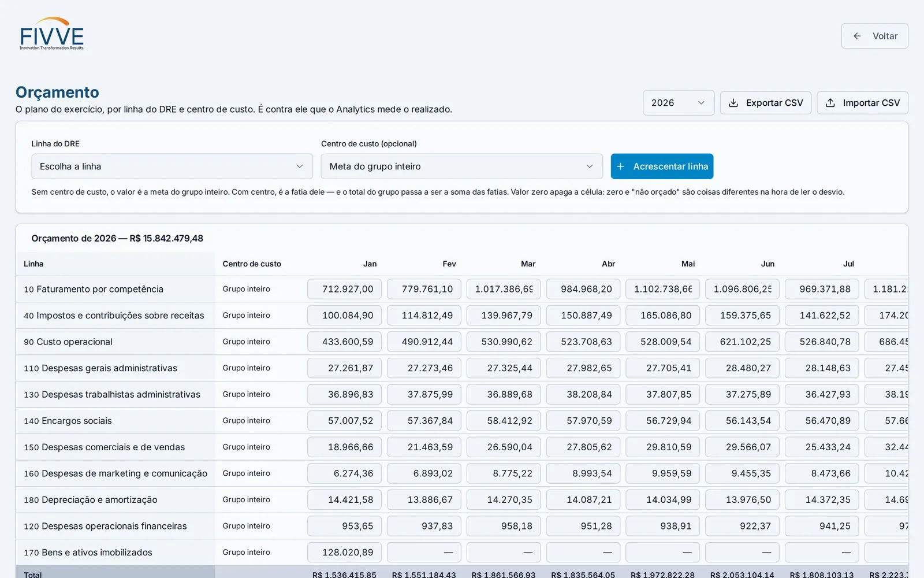Image resolution: width=924 pixels, height=578 pixels.
Task: Edit Mar value 139.967,79 for Impostos
Action: click(x=504, y=316)
